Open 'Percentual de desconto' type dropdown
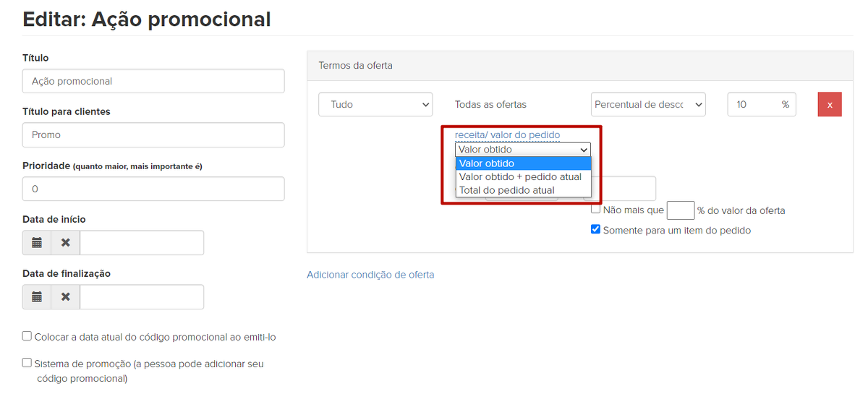The width and height of the screenshot is (868, 394). tap(648, 105)
